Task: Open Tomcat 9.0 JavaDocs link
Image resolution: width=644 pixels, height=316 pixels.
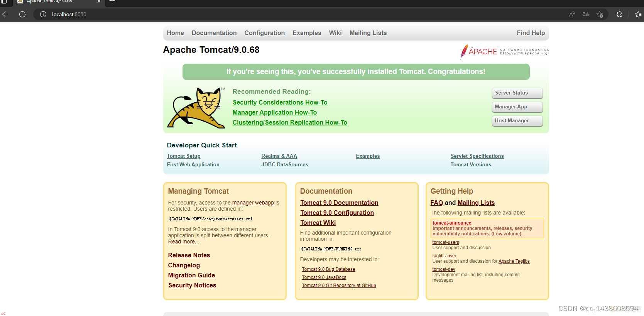Action: tap(324, 277)
